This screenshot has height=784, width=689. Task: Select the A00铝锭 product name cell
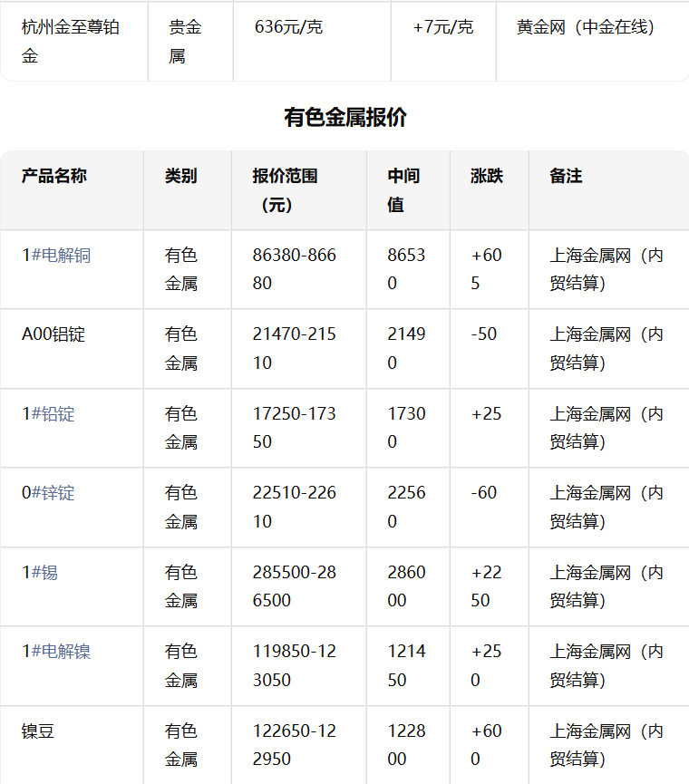click(53, 334)
